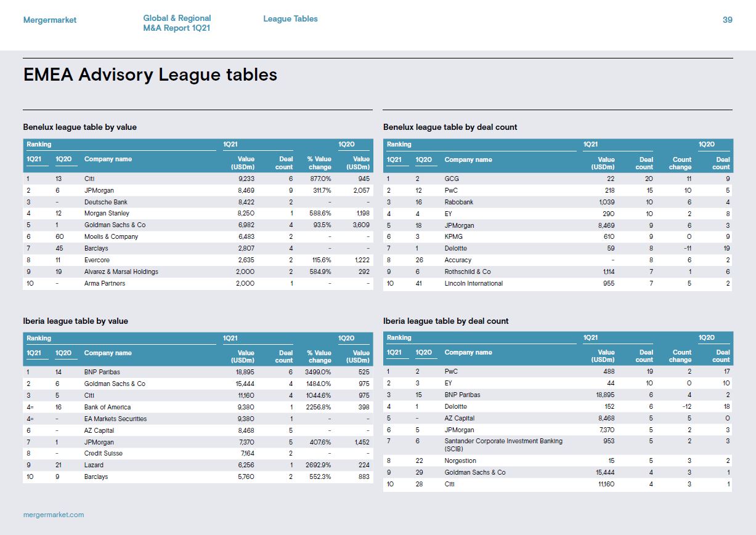
Task: Select Arma Partners row name
Action: [105, 283]
